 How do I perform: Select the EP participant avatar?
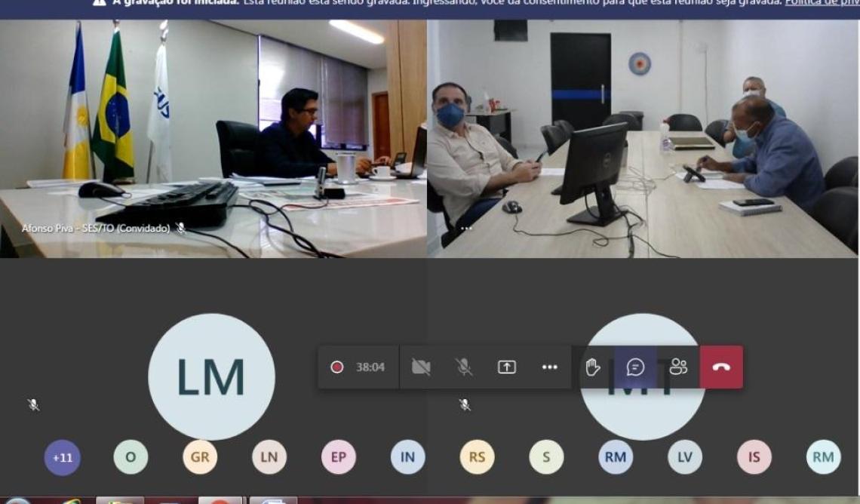338,457
